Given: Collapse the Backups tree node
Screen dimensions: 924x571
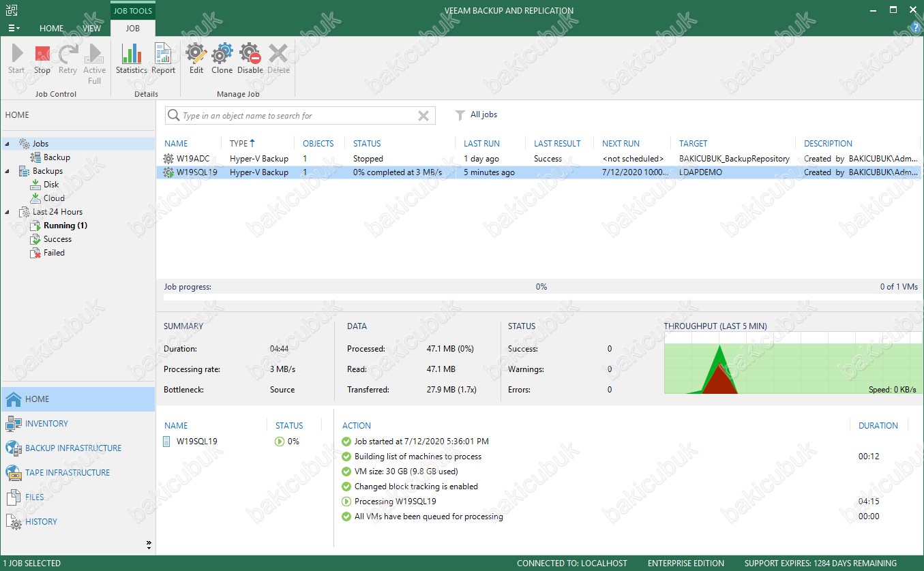Looking at the screenshot, I should point(8,171).
